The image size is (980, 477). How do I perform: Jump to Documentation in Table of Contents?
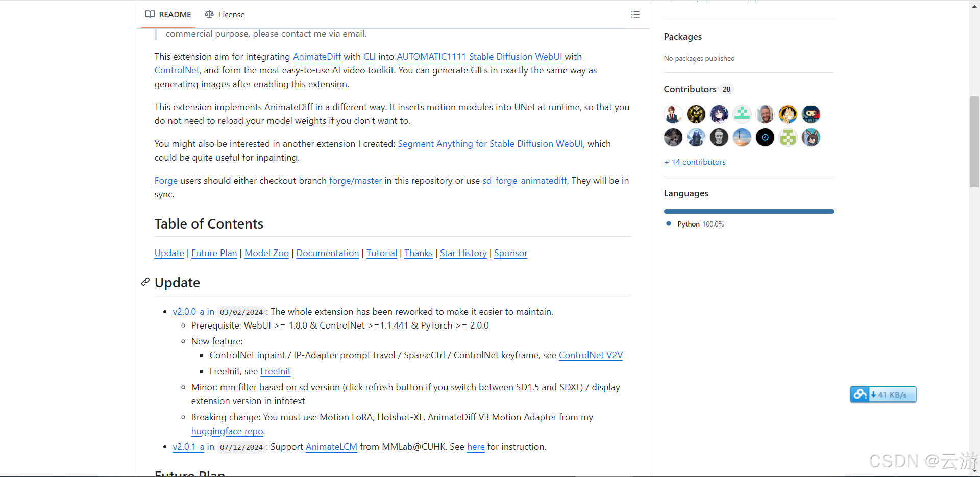pos(328,253)
